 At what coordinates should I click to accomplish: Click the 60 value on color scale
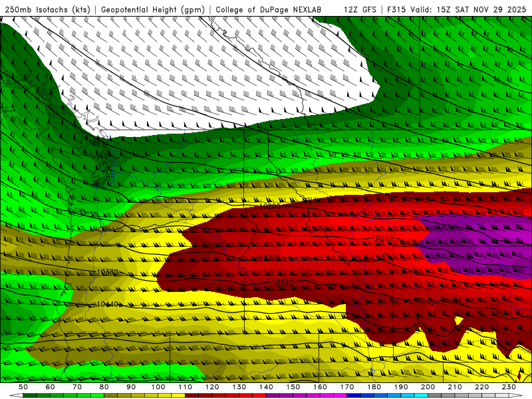coord(50,387)
